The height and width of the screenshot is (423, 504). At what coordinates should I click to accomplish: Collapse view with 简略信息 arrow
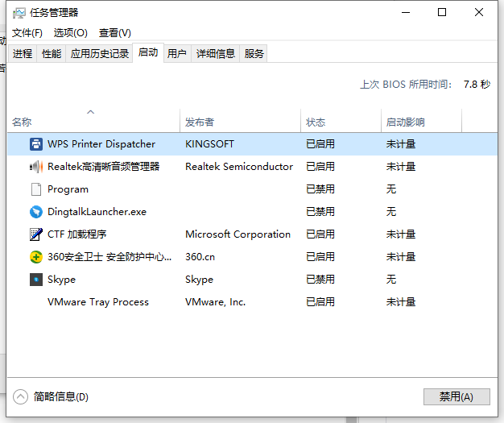coord(21,396)
